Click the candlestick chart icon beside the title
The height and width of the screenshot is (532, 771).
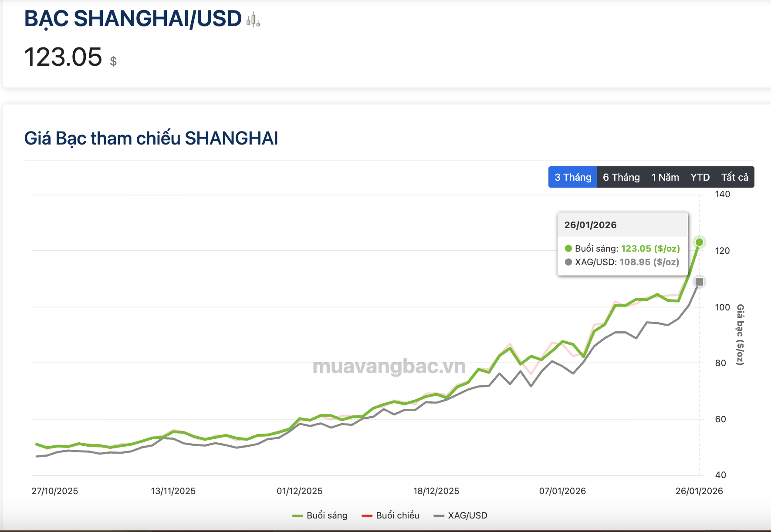coord(253,20)
